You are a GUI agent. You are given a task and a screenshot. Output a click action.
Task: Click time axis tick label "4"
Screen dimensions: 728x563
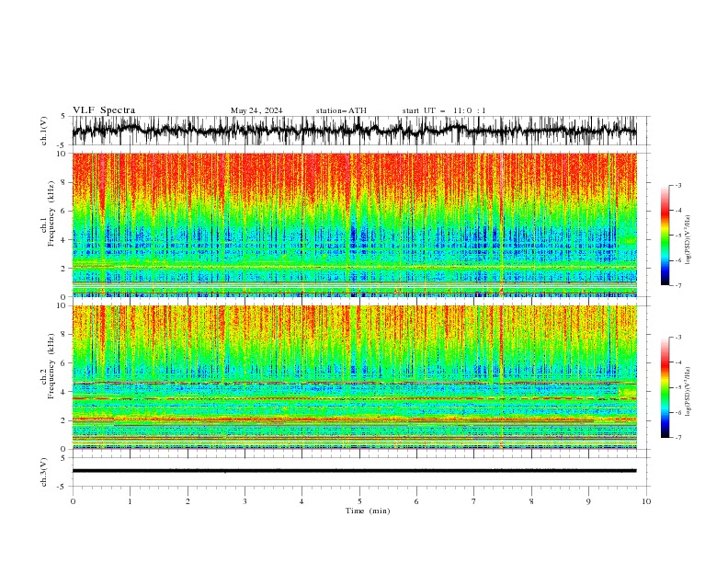click(302, 501)
